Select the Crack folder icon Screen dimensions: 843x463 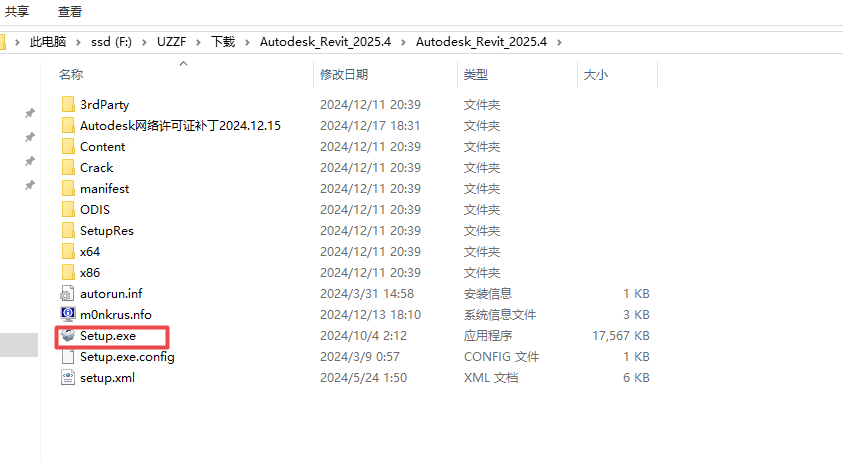click(x=68, y=168)
